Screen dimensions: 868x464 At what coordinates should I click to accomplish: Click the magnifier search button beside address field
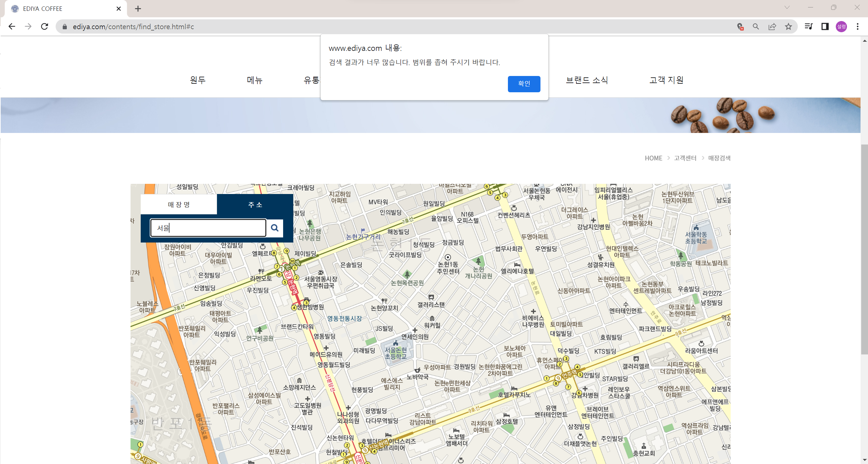[275, 228]
